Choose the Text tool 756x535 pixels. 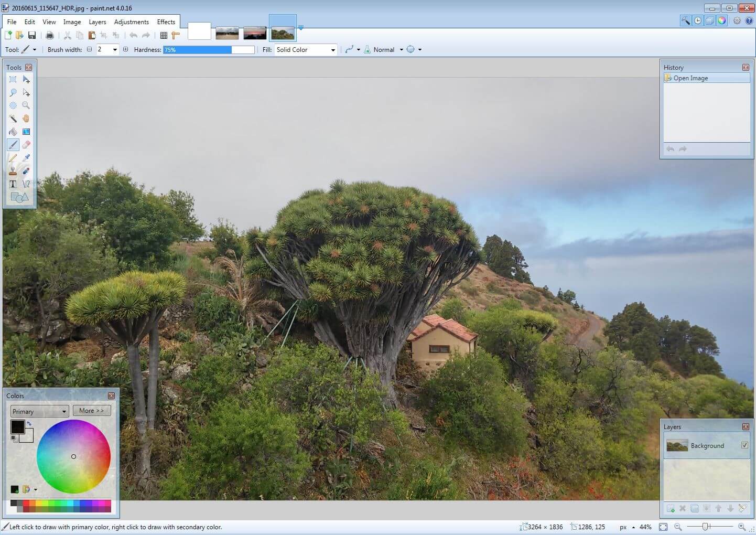[x=13, y=184]
